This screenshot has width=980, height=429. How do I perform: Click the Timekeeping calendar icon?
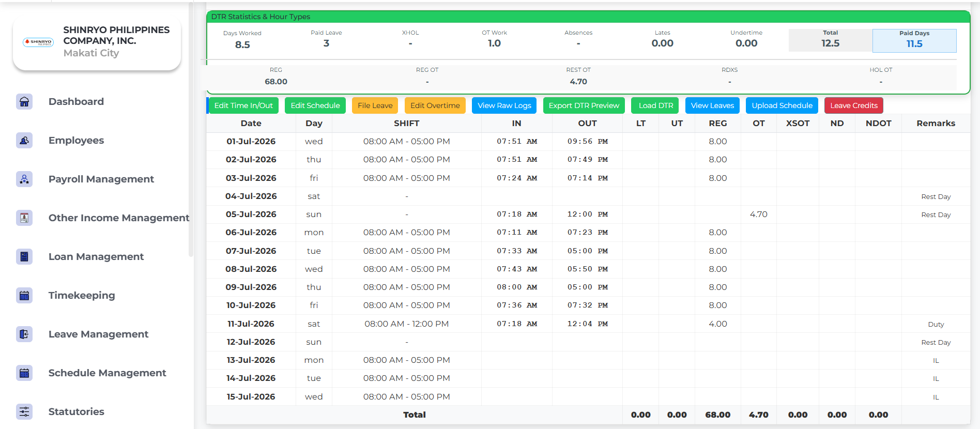click(24, 296)
